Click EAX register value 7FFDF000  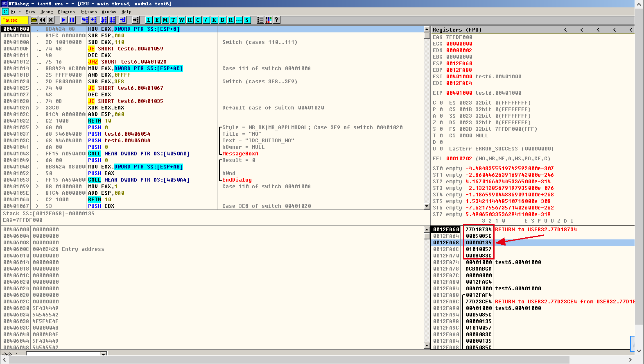click(459, 37)
